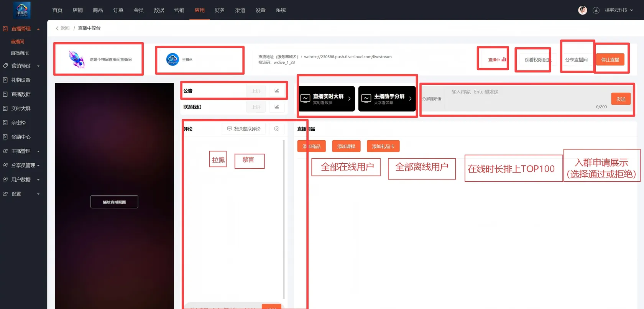Click the 直播数据 sidebar icon

[x=5, y=94]
